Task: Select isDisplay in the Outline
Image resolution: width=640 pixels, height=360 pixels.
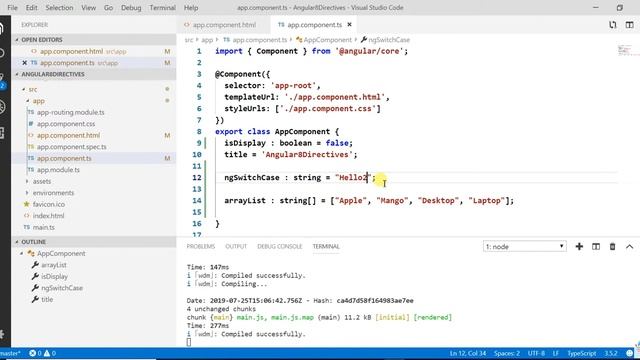Action: (54, 276)
